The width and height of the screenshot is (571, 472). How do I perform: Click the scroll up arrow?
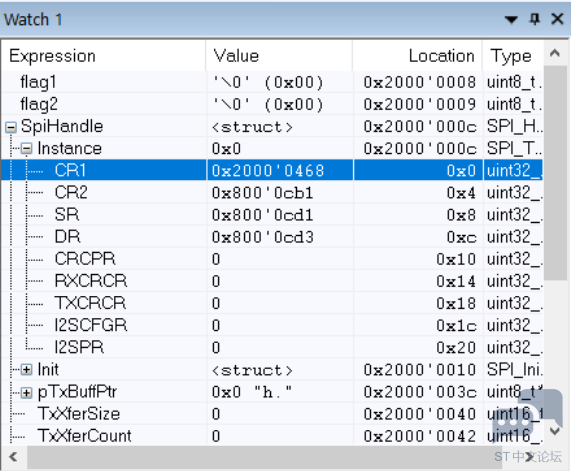tap(555, 54)
